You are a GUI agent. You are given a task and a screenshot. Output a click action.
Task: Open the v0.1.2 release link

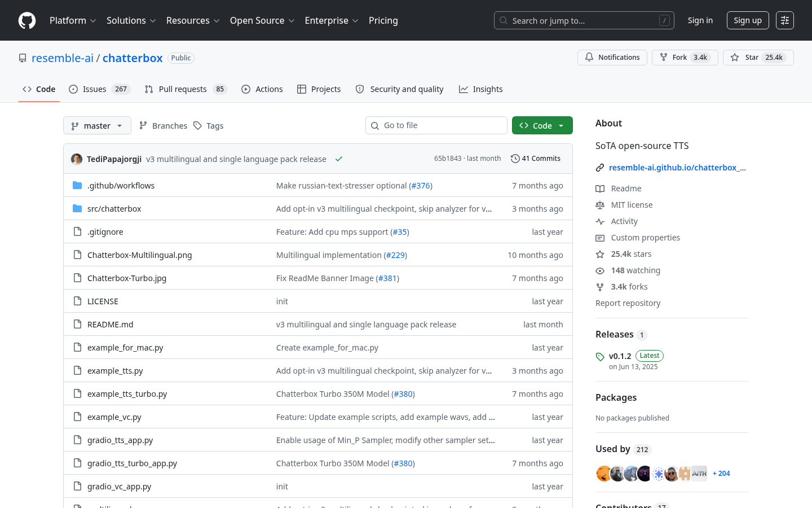(620, 356)
